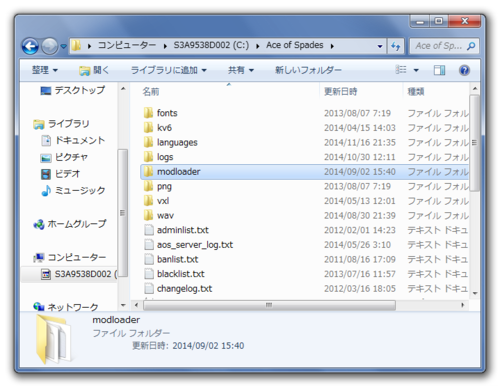
Task: Select blacklist.txt file icon
Action: pos(149,274)
